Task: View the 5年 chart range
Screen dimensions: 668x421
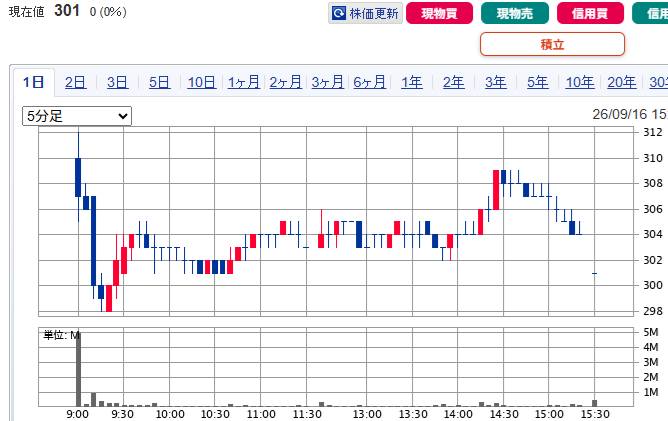Action: pos(538,82)
